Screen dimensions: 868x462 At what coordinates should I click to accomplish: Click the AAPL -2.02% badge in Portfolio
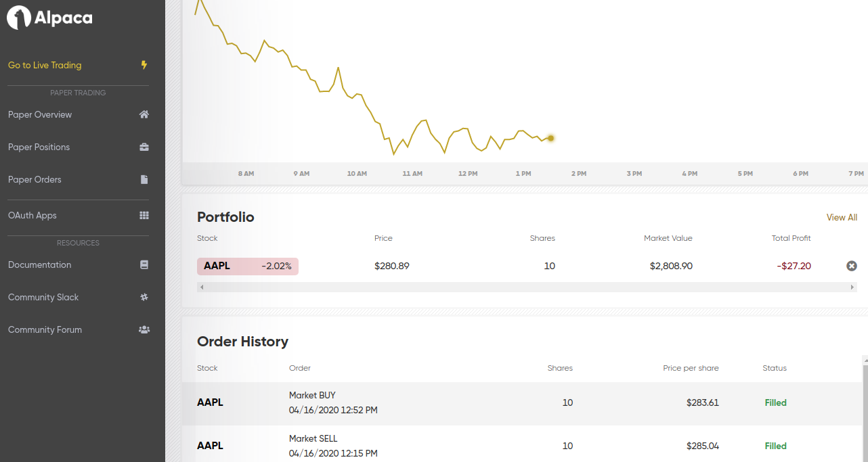click(248, 266)
